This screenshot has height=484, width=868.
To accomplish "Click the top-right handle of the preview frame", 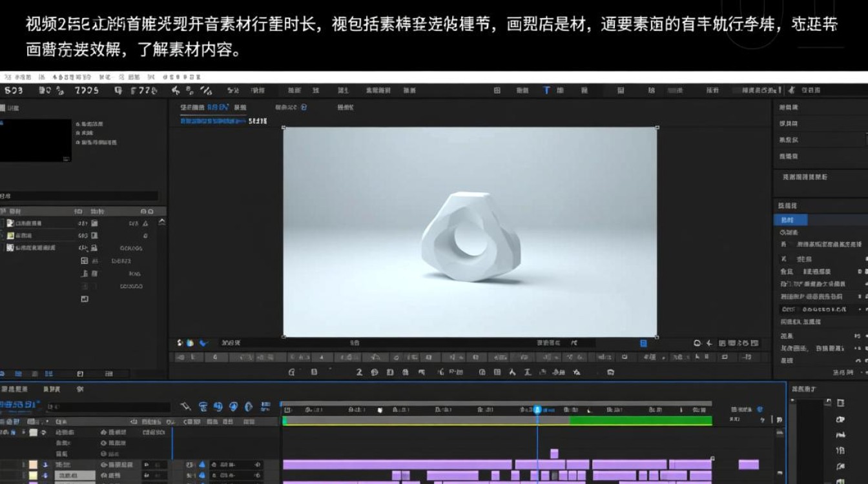I will point(657,127).
